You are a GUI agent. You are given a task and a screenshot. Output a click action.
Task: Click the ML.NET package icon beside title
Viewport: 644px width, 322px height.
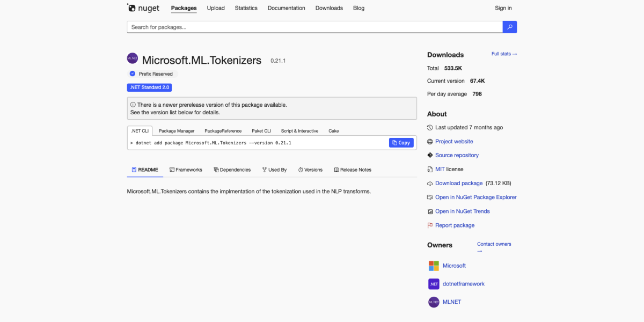(133, 58)
